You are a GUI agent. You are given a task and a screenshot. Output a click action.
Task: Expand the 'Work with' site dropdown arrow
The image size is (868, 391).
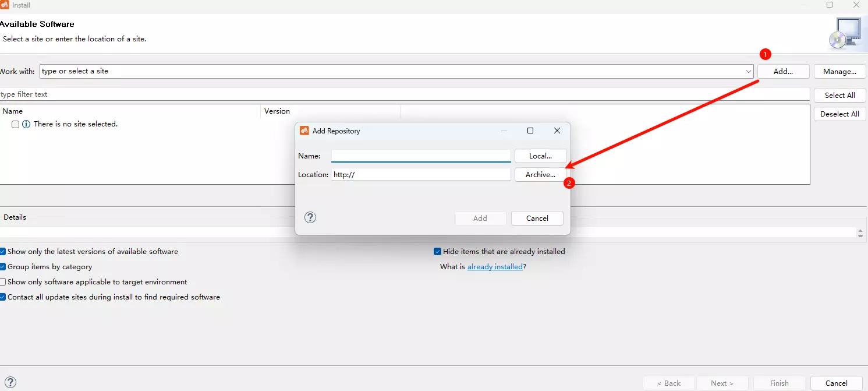point(748,72)
